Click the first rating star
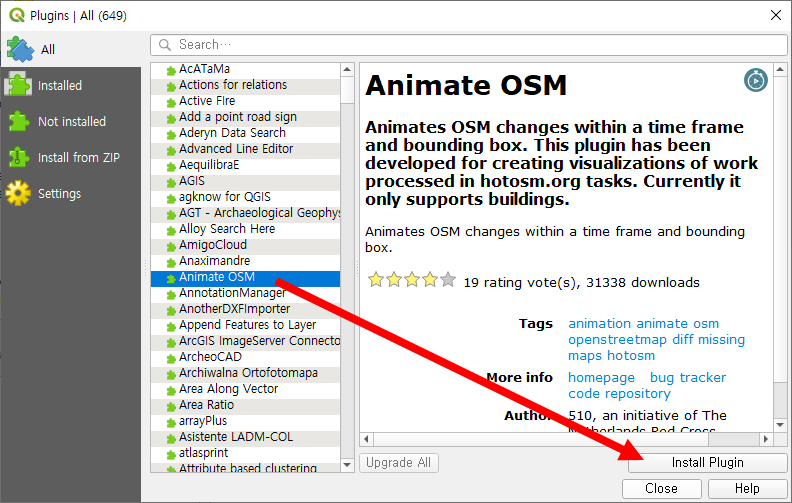 coord(376,279)
